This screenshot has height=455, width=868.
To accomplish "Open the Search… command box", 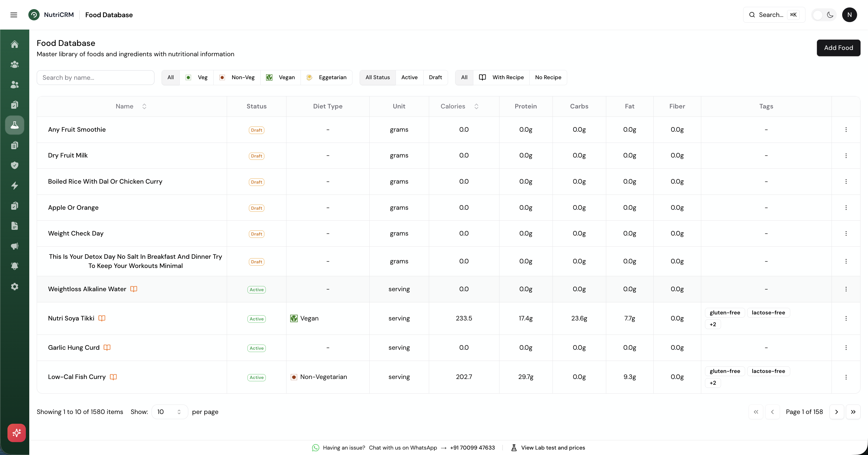I will pos(774,15).
